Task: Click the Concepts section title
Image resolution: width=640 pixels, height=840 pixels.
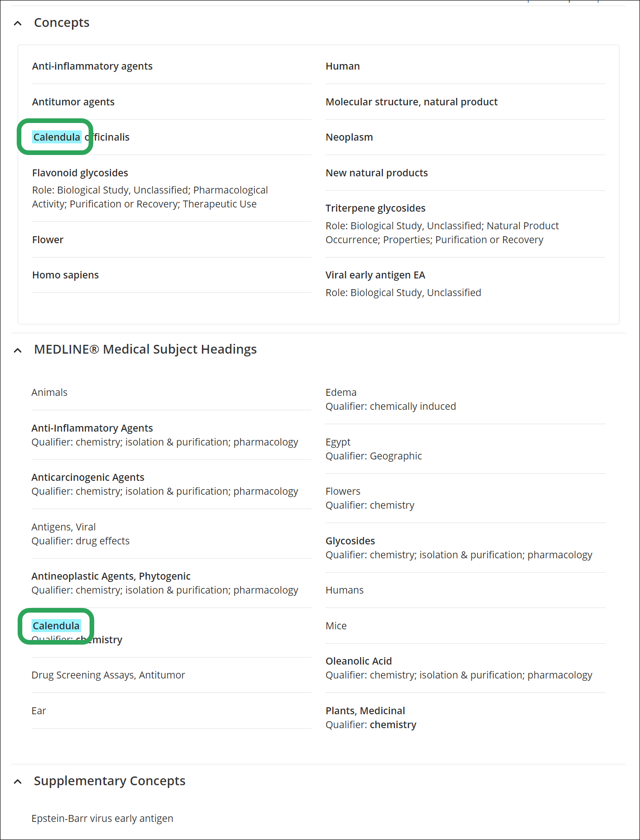Action: 62,22
